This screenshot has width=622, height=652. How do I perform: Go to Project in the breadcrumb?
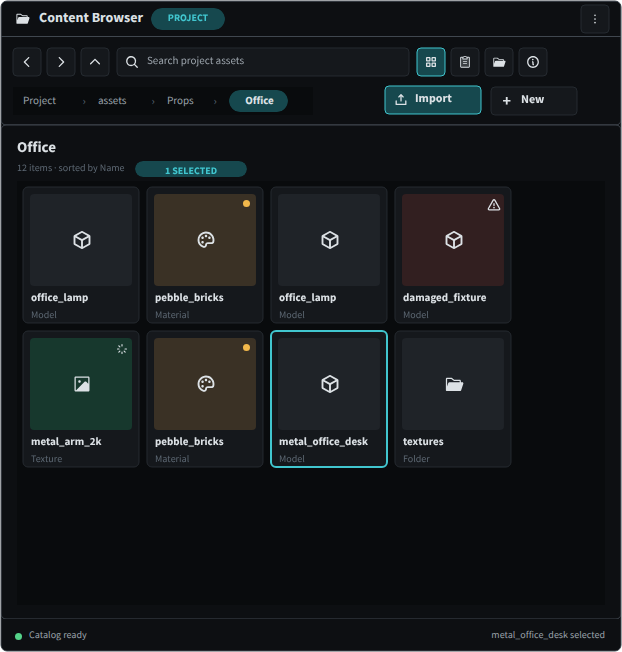tap(39, 101)
